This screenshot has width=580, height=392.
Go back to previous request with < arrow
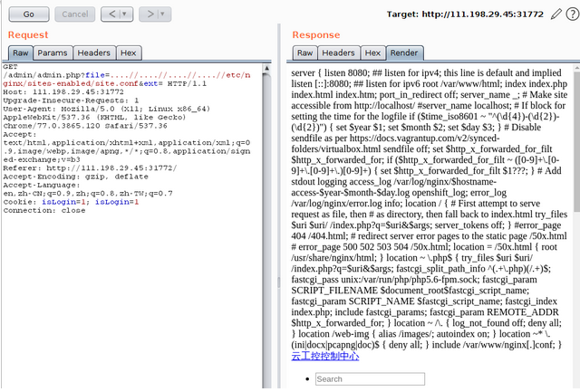(x=112, y=14)
